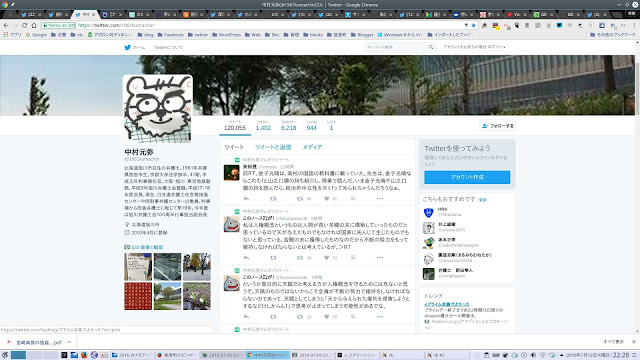
Task: Open more options on the third tweet
Action: pyautogui.click(x=380, y=316)
